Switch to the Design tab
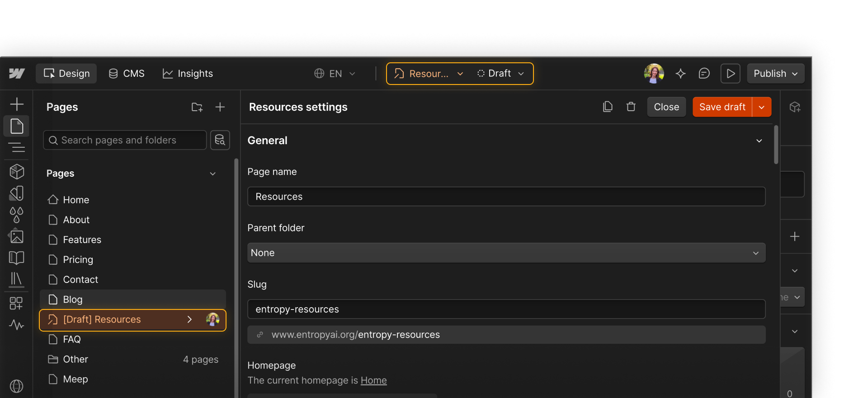Image resolution: width=868 pixels, height=398 pixels. click(x=66, y=74)
